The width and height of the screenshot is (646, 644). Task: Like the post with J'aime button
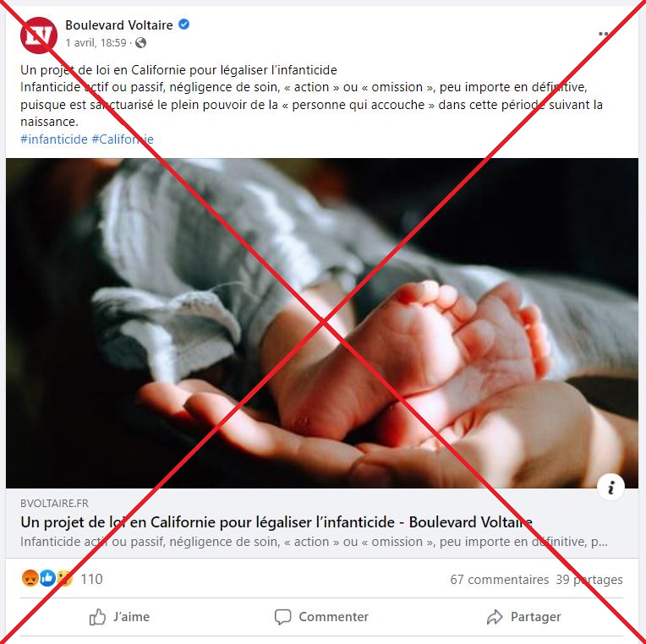(x=119, y=617)
